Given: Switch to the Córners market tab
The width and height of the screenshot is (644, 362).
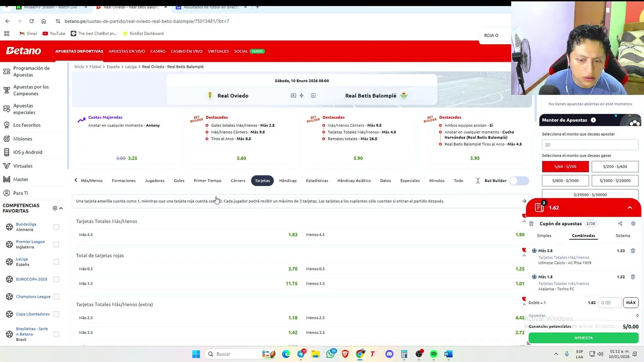Looking at the screenshot, I should (x=238, y=180).
